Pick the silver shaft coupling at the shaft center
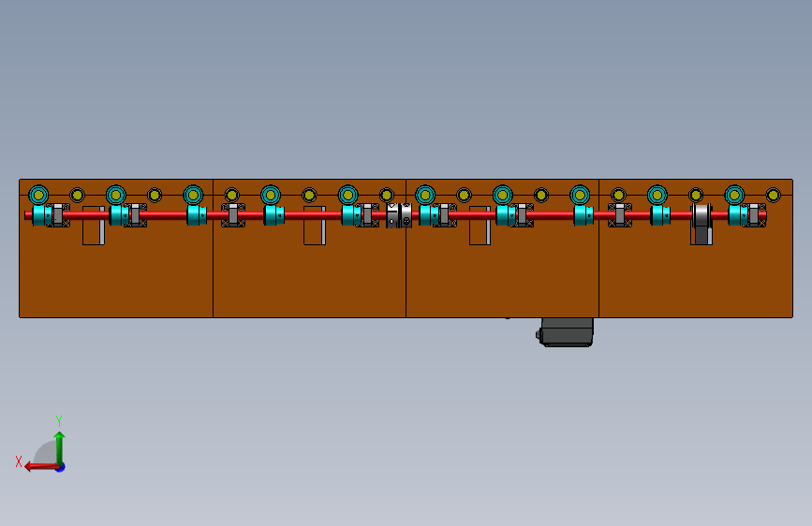812x526 pixels. [x=399, y=215]
